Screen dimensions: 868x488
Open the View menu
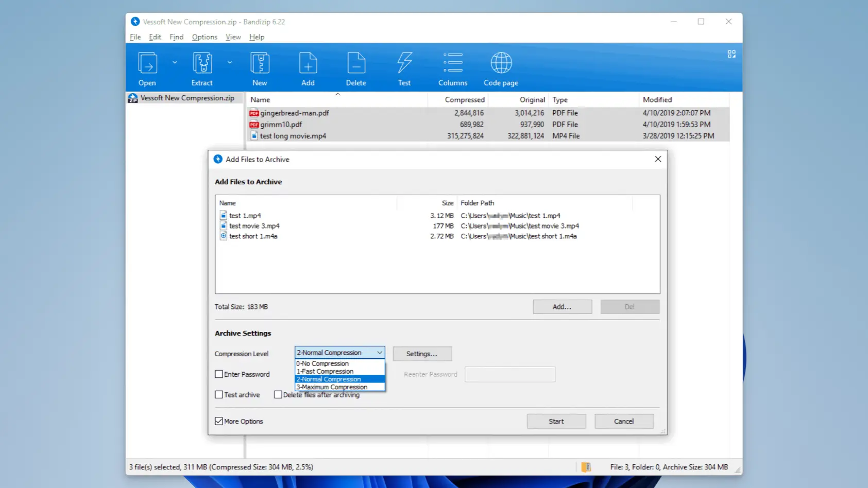233,37
